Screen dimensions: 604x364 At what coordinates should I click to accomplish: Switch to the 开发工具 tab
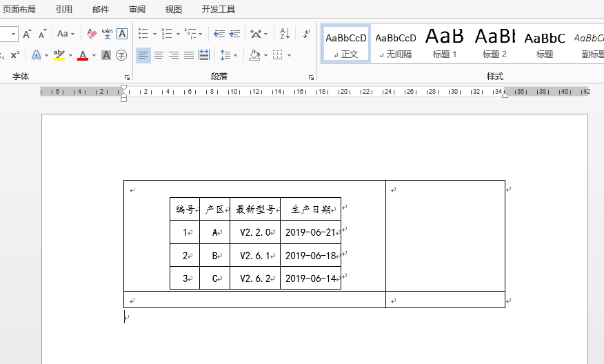coord(219,9)
